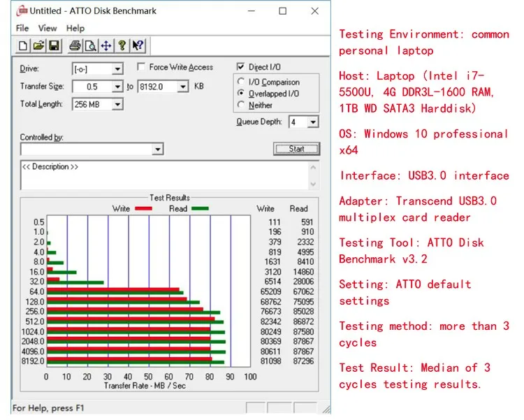Click the 'For Help, press F1' status text
This screenshot has width=524, height=420.
pyautogui.click(x=48, y=408)
